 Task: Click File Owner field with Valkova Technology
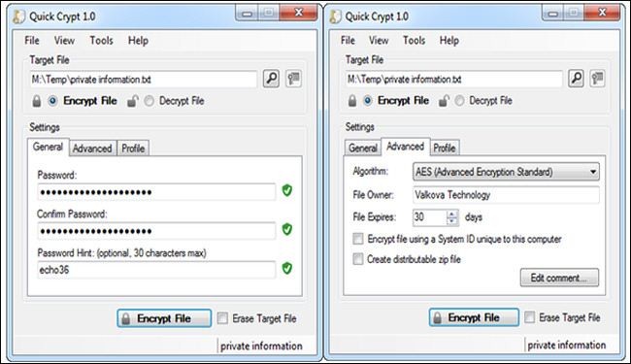pos(506,195)
